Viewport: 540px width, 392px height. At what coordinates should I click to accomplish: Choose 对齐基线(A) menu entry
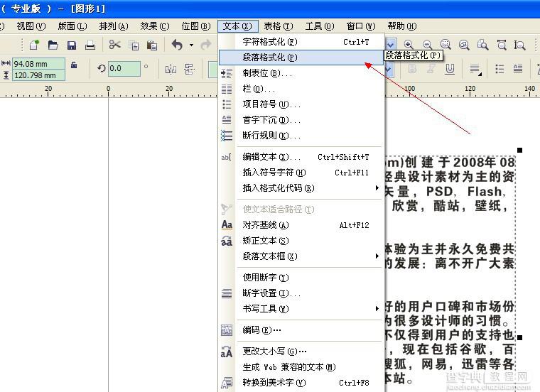[x=301, y=225]
